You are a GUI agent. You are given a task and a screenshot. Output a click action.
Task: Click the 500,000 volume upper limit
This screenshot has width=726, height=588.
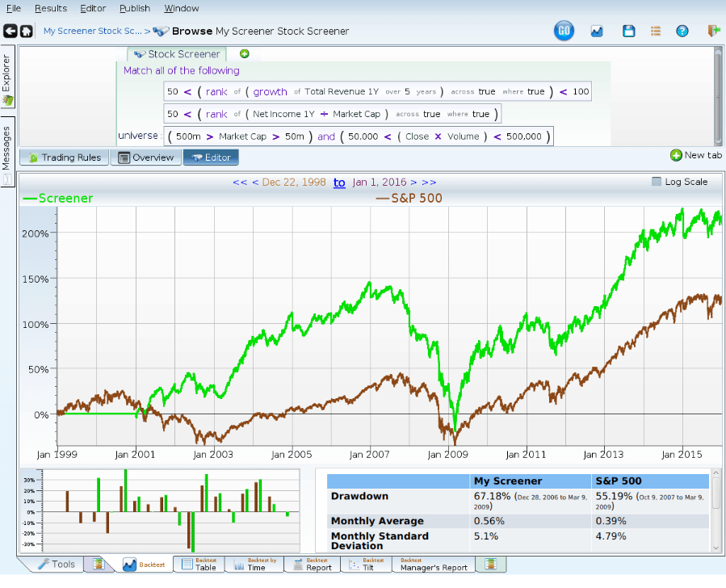pyautogui.click(x=523, y=136)
